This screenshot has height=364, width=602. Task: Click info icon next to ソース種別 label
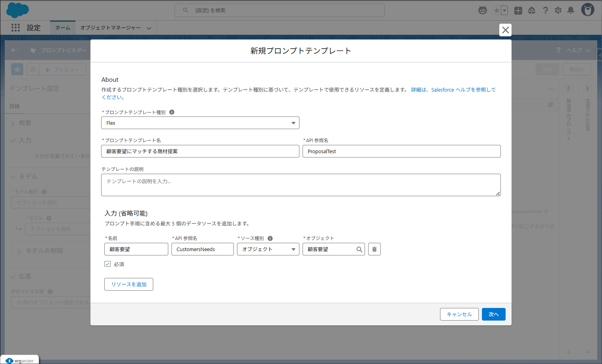(x=270, y=238)
